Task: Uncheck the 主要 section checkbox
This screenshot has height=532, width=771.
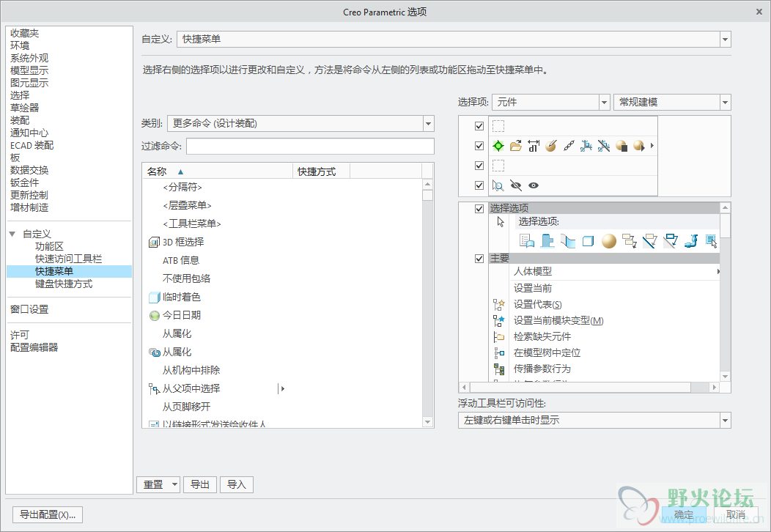Action: [x=479, y=258]
